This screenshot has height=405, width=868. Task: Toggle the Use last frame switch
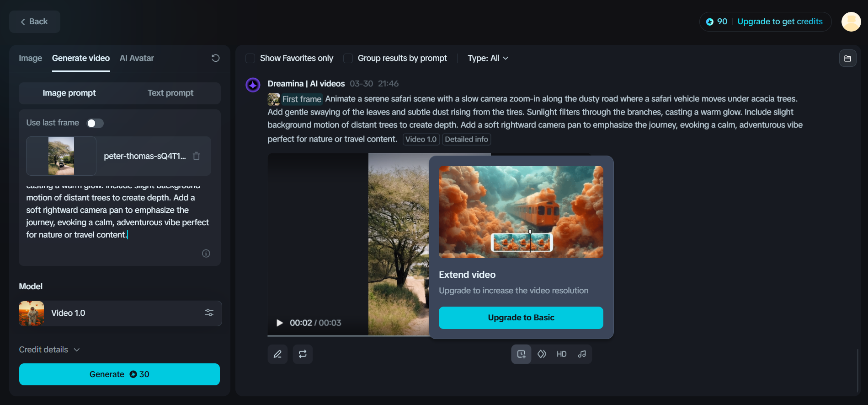(95, 123)
